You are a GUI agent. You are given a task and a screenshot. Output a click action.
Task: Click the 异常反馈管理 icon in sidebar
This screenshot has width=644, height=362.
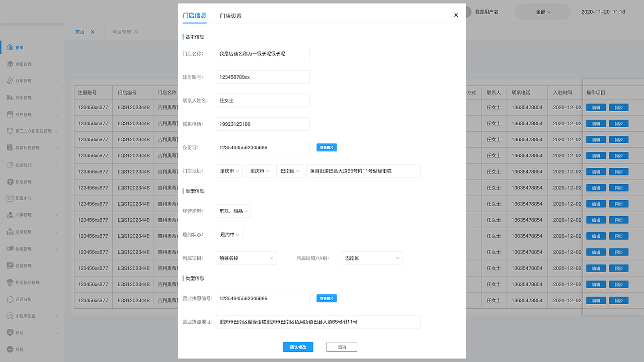[x=10, y=148]
